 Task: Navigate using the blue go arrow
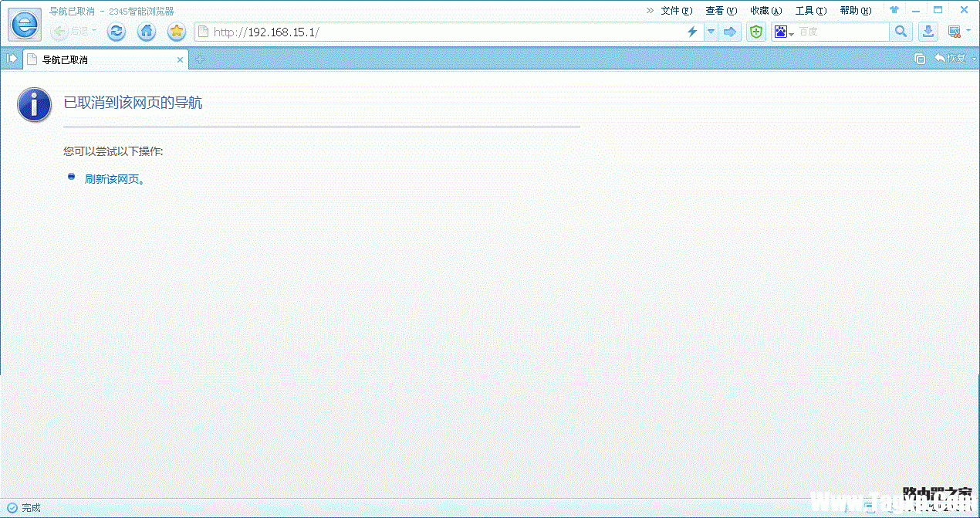tap(730, 32)
